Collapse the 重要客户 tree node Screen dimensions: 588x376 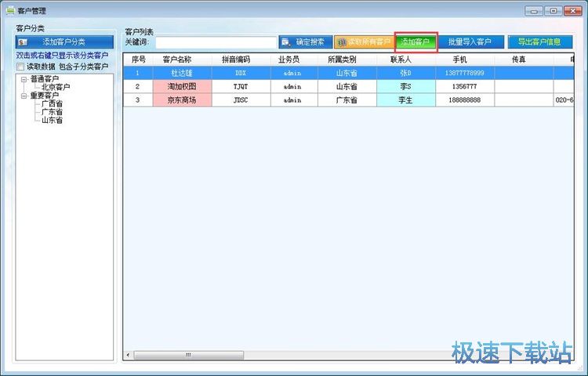coord(24,96)
